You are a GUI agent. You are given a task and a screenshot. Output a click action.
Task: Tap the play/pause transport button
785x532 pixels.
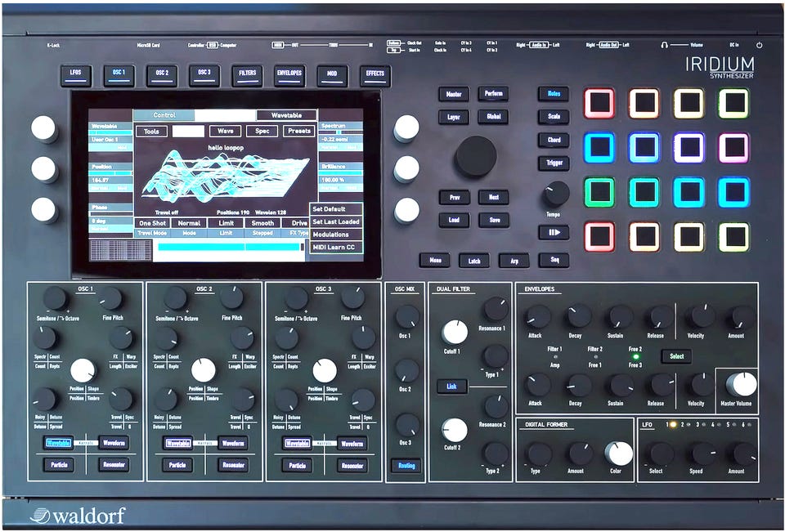click(x=554, y=233)
